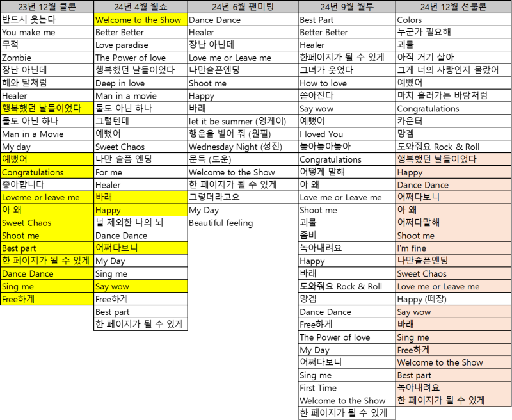This screenshot has height=420, width=512.
Task: Select the yellow 'Loveme or leave me' cell
Action: [x=47, y=197]
